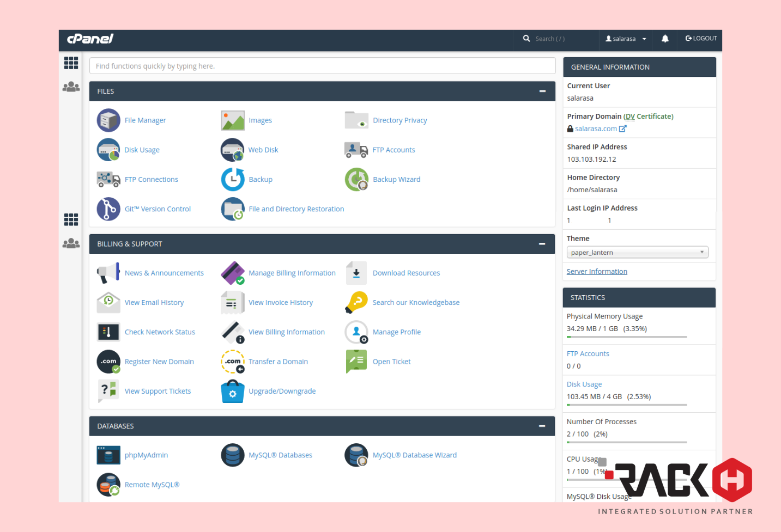Screen dimensions: 781x532
Task: Launch the Backup Wizard icon
Action: [x=356, y=179]
